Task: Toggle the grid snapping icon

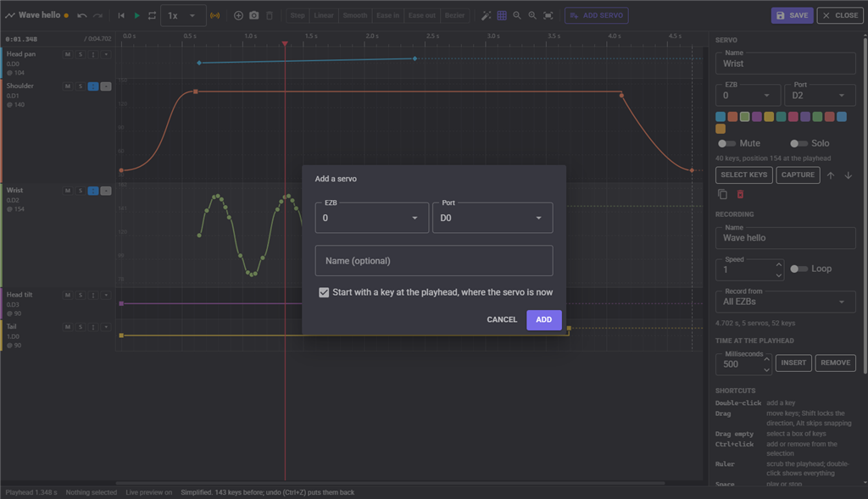Action: 502,15
